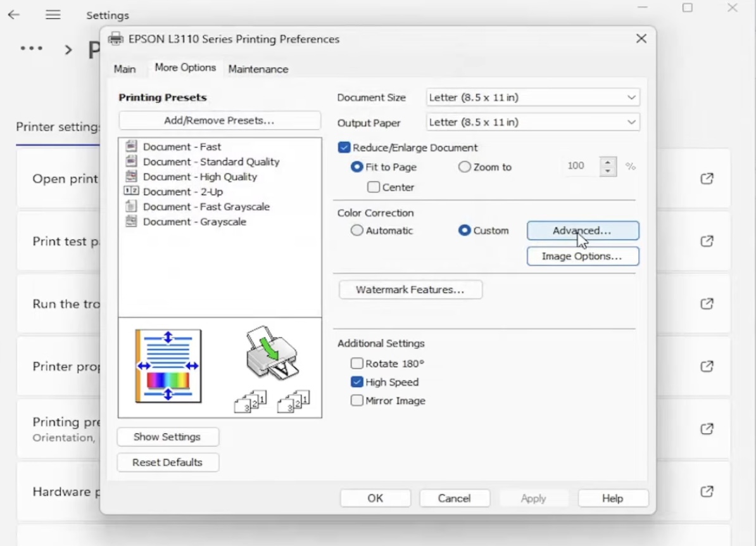
Task: Open the Document Size dropdown
Action: click(x=532, y=98)
